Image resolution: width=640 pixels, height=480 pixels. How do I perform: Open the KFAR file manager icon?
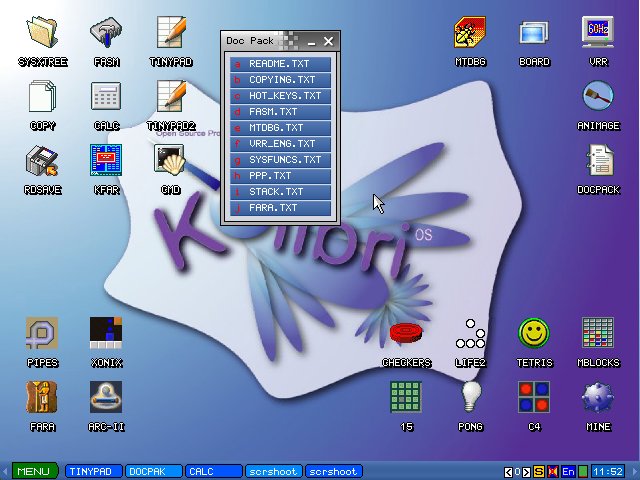click(106, 161)
